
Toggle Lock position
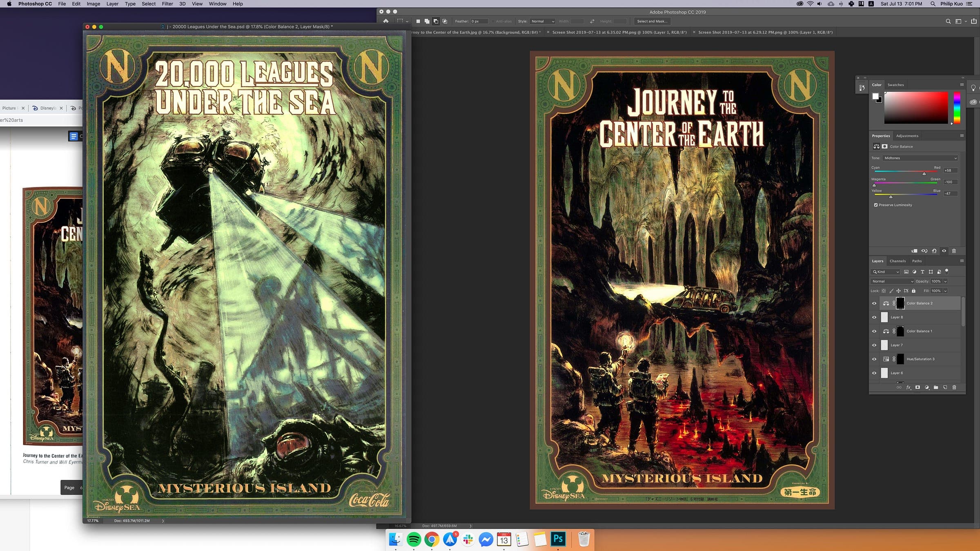pos(898,291)
